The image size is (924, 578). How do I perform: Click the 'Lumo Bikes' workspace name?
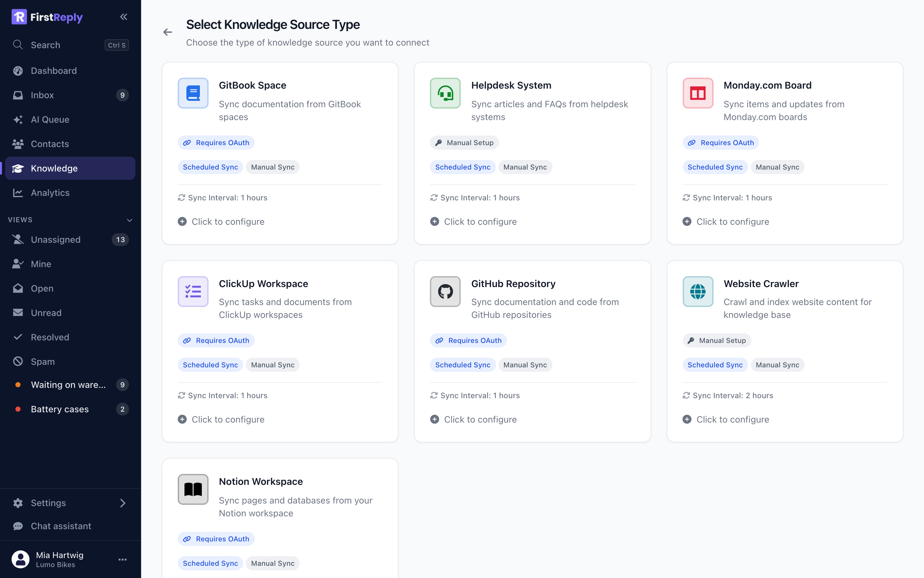(x=56, y=565)
